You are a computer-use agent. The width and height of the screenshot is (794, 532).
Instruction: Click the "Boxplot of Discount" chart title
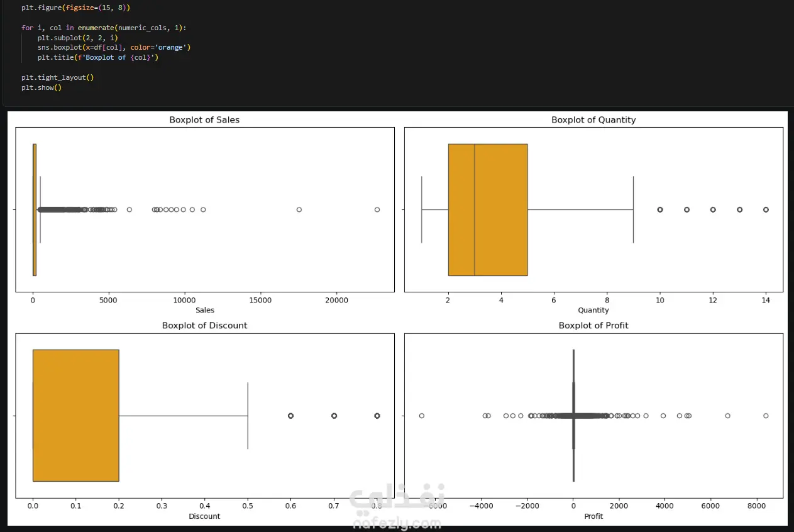204,325
